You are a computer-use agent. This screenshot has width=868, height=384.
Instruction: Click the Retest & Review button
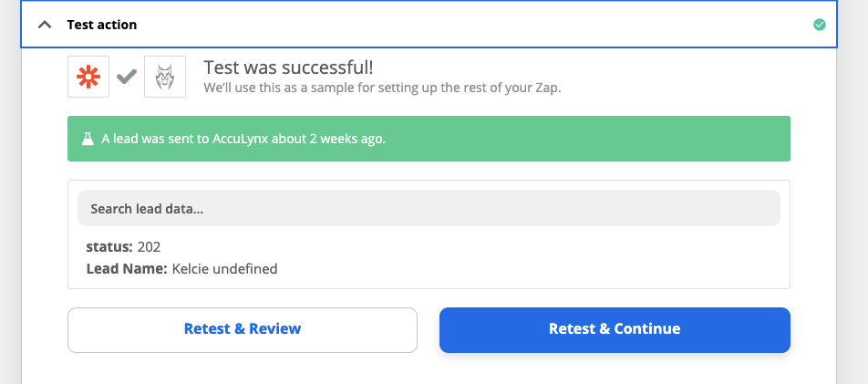point(243,329)
